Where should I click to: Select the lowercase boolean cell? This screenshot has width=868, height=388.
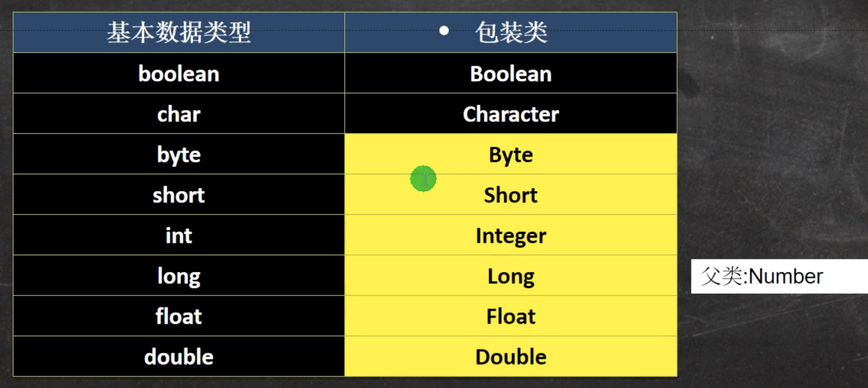coord(179,74)
